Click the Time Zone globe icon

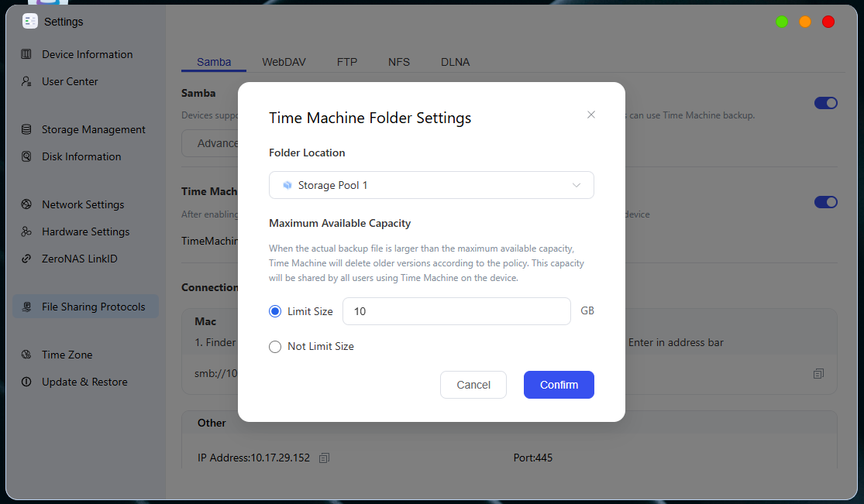point(26,355)
